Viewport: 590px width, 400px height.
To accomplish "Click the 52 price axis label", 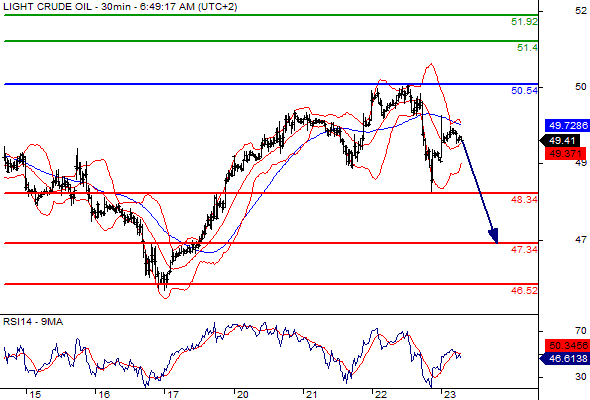I will point(581,11).
